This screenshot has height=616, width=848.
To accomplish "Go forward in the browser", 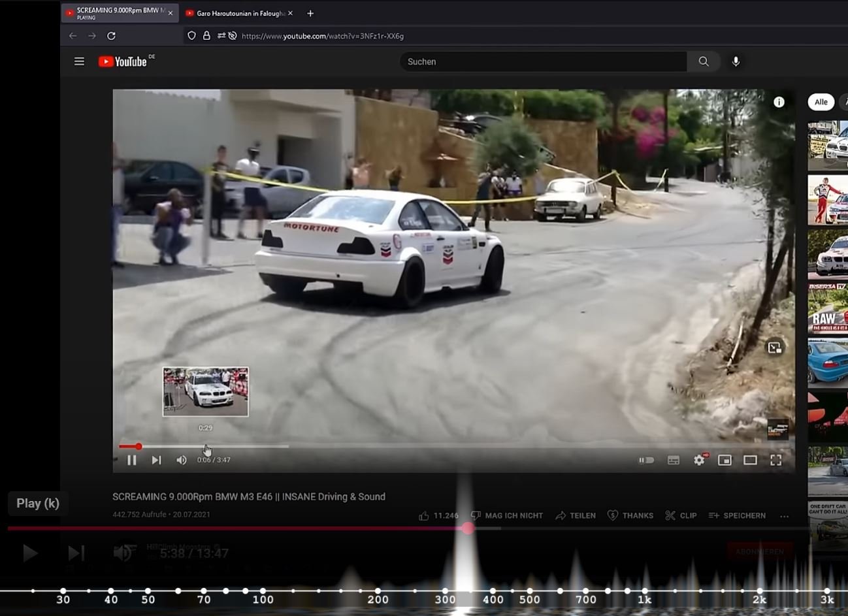I will click(92, 36).
